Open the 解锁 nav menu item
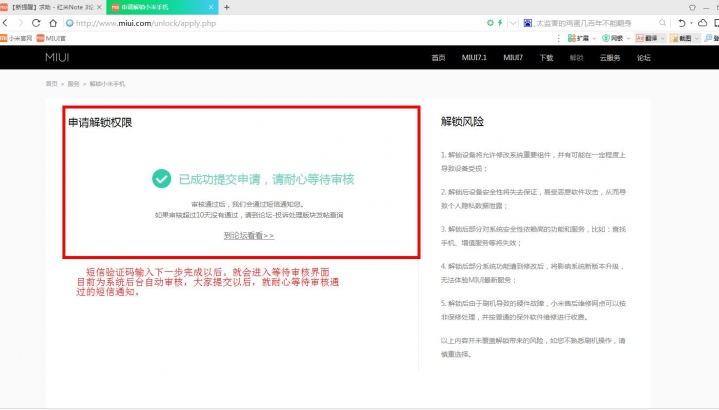The image size is (719, 410). 576,57
